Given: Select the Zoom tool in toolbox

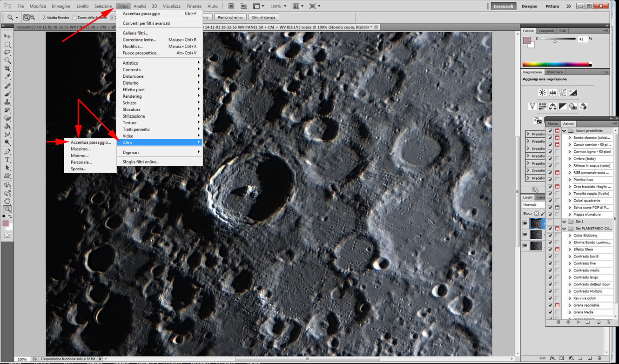Looking at the screenshot, I should [7, 209].
